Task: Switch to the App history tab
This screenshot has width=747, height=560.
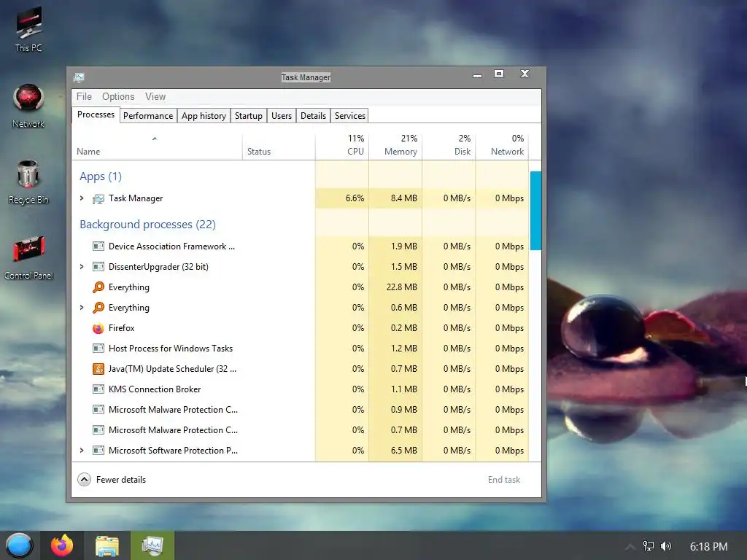Action: point(204,116)
